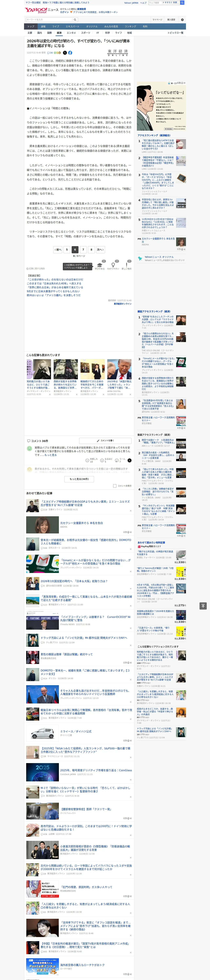The width and height of the screenshot is (210, 980).
Task: Click the top ウェブ検索 input box
Action: point(155,3)
